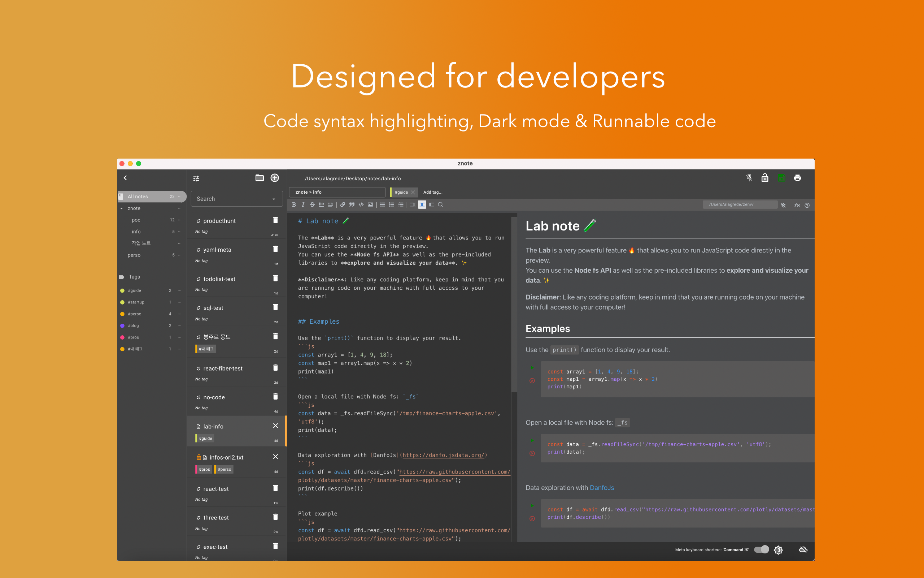Remove the #guide tag from the note header
The image size is (924, 578).
pyautogui.click(x=413, y=192)
